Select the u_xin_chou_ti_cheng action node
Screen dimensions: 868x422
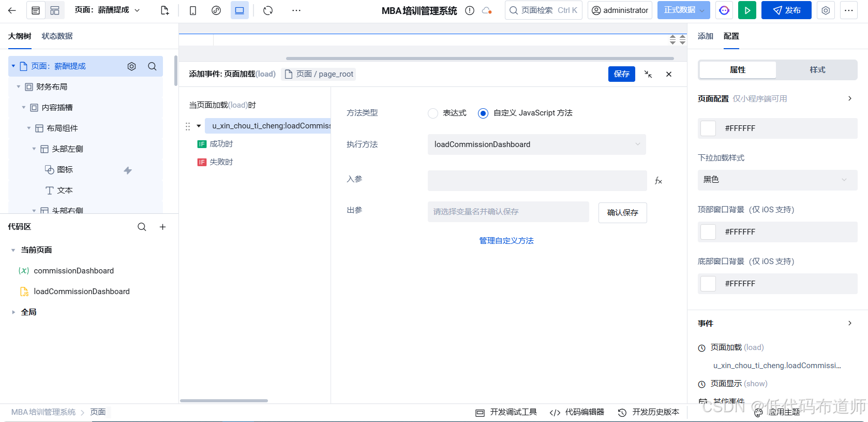point(268,126)
